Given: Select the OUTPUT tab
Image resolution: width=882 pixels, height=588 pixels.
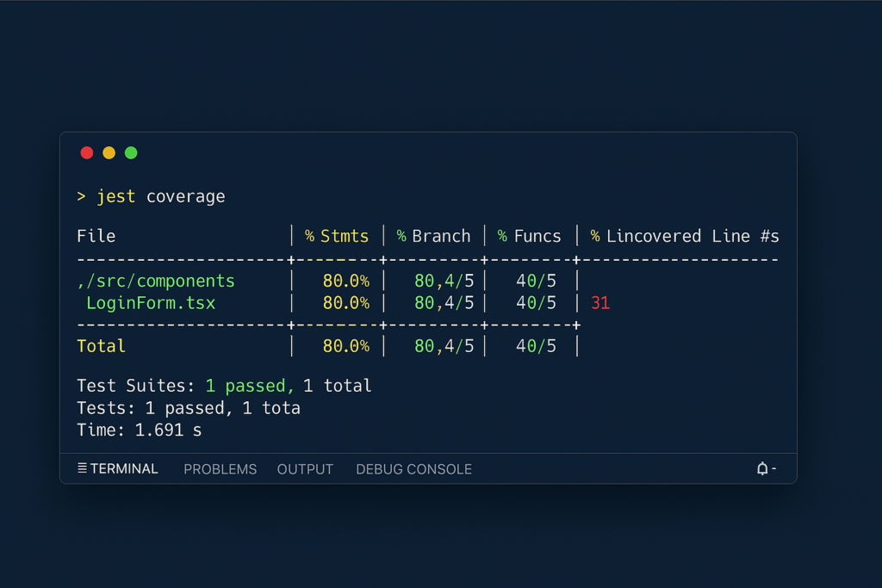Looking at the screenshot, I should point(305,469).
